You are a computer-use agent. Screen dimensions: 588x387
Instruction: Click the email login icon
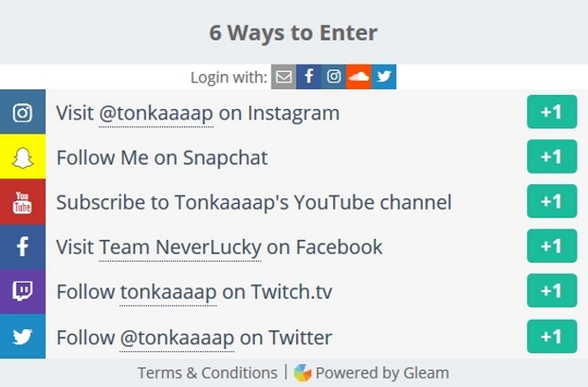(284, 77)
